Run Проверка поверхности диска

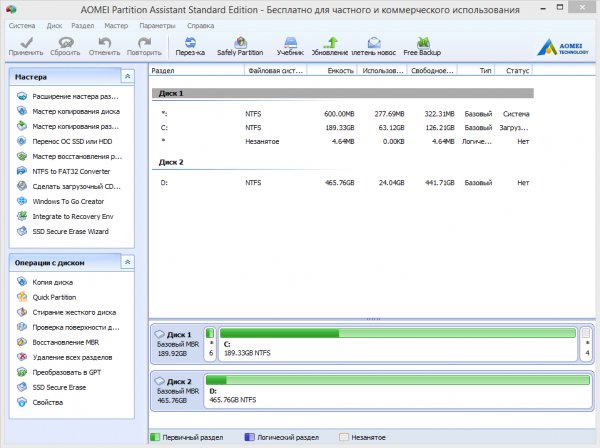[x=68, y=327]
